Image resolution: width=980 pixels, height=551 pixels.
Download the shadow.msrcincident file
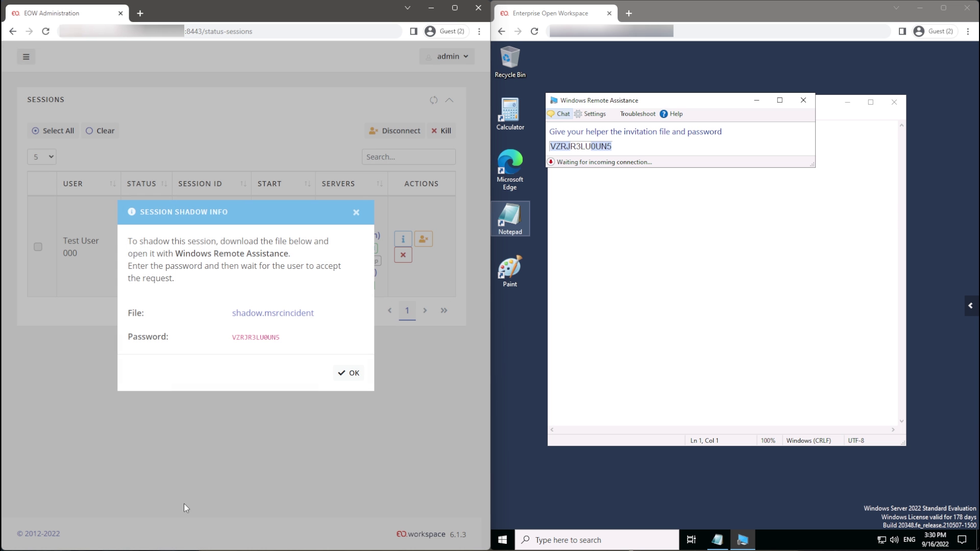[x=273, y=313]
